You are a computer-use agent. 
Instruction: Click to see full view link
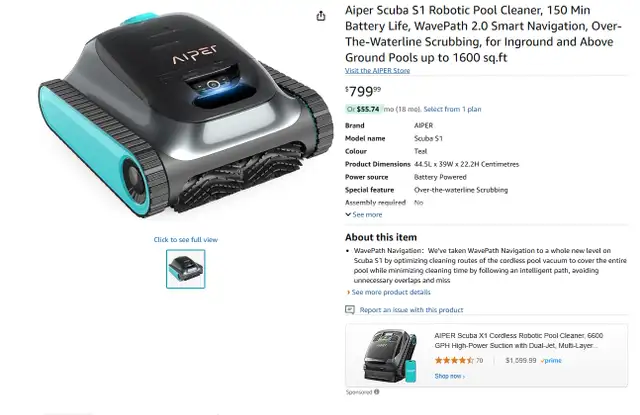pyautogui.click(x=186, y=240)
